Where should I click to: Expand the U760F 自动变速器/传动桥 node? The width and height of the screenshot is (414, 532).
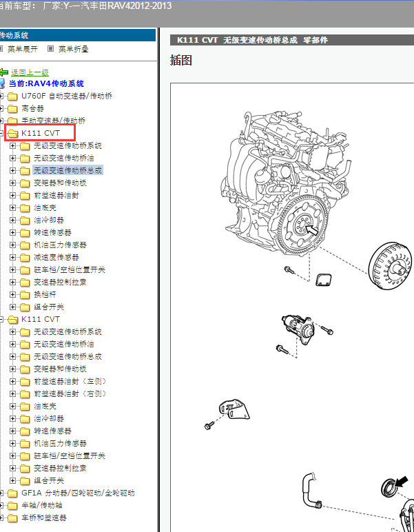point(1,96)
